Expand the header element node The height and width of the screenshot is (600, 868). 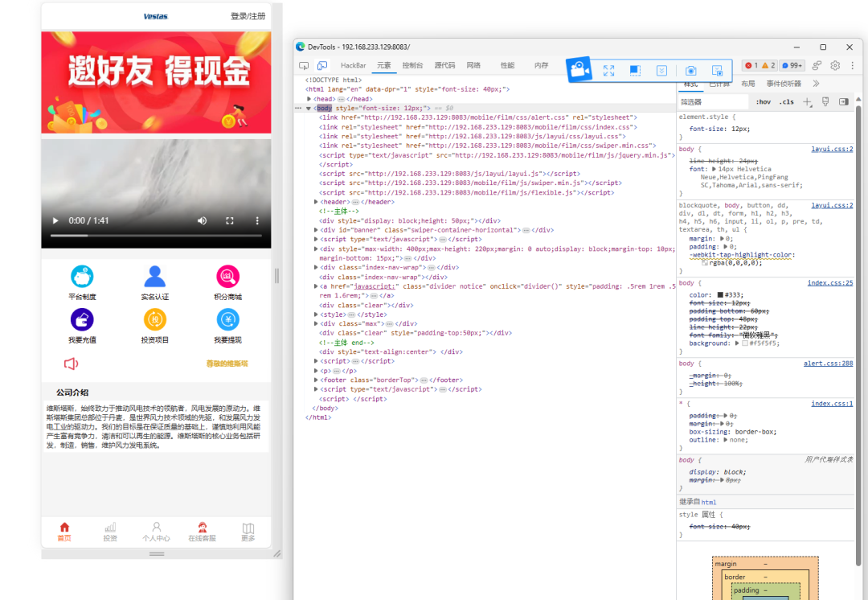316,202
